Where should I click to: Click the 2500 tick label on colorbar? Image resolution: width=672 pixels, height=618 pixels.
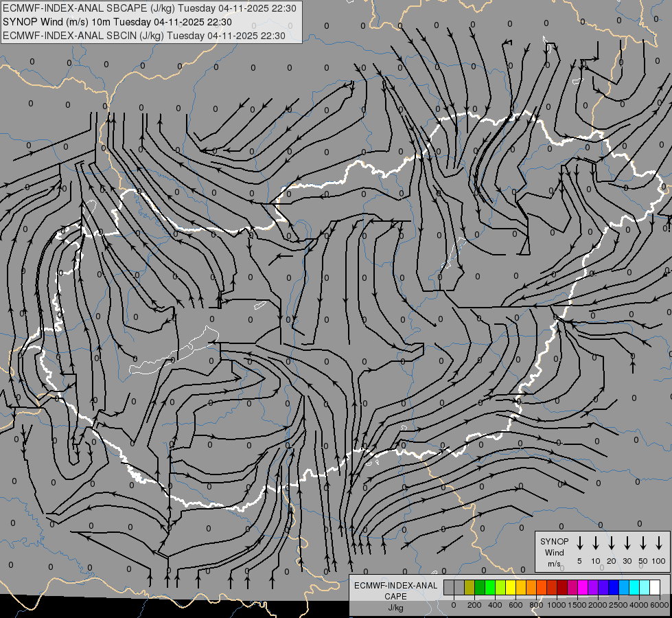pyautogui.click(x=618, y=605)
